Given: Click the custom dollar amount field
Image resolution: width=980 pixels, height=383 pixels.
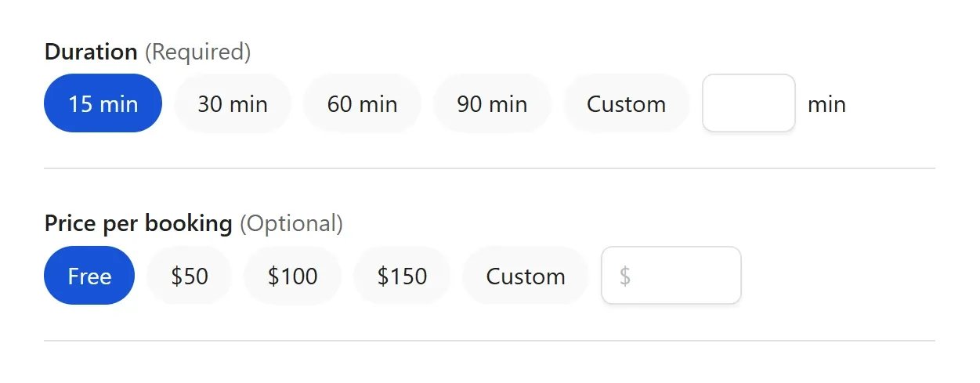Looking at the screenshot, I should click(682, 276).
